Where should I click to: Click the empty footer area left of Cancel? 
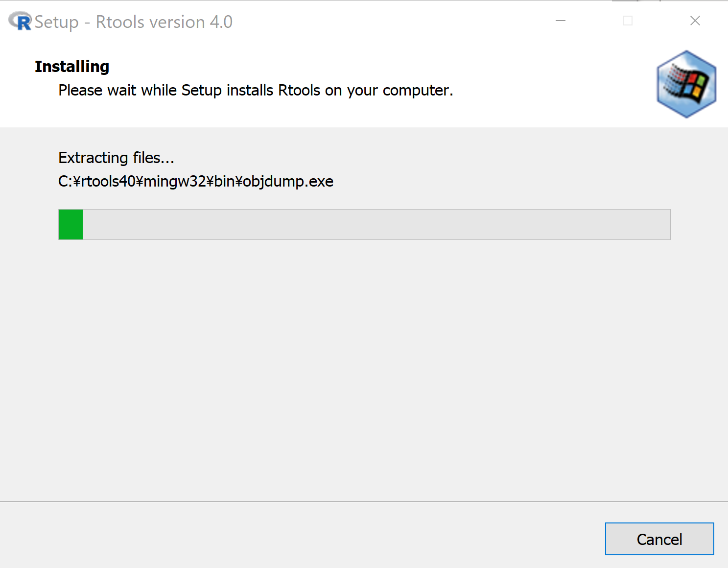coord(299,536)
